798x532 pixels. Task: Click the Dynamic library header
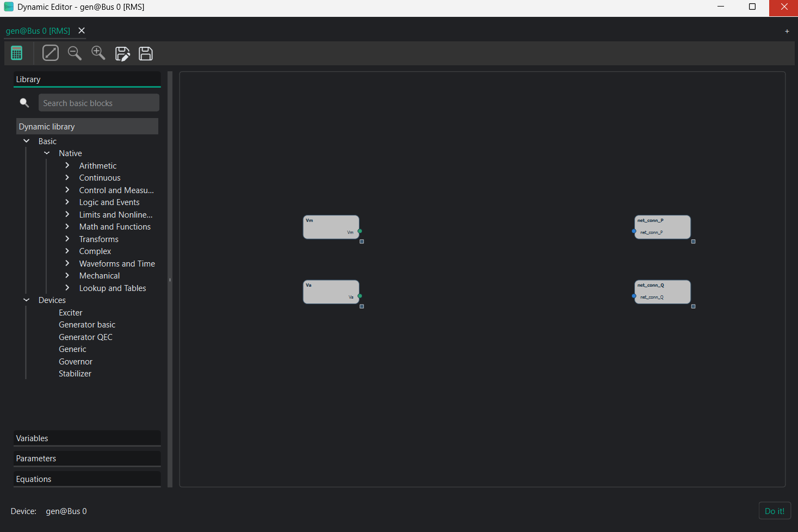pos(87,126)
